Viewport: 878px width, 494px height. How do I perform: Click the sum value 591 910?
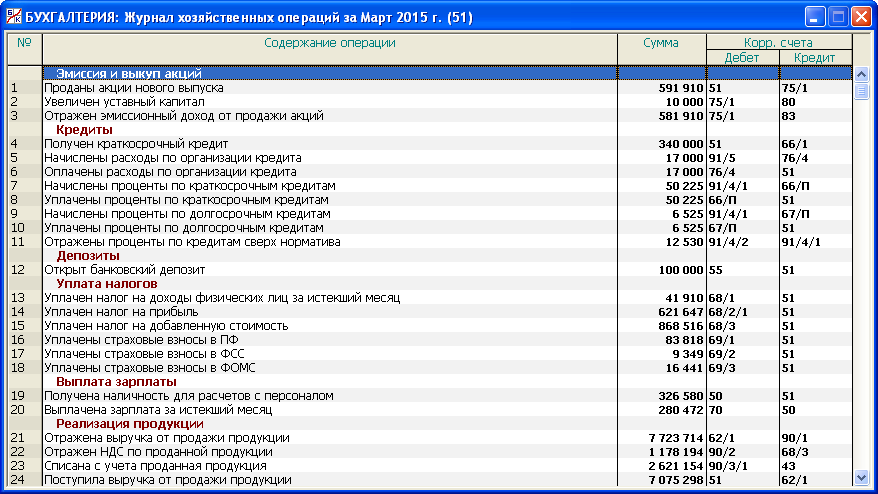point(680,88)
